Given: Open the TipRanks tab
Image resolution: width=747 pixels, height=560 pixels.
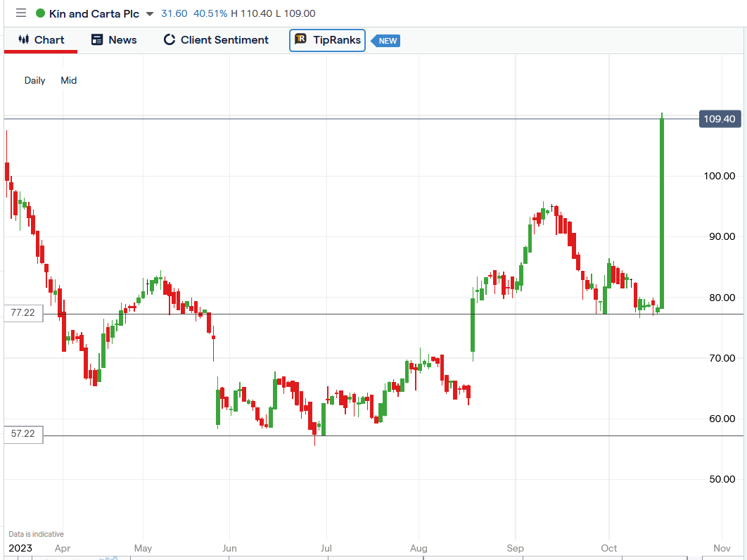Looking at the screenshot, I should click(x=327, y=40).
